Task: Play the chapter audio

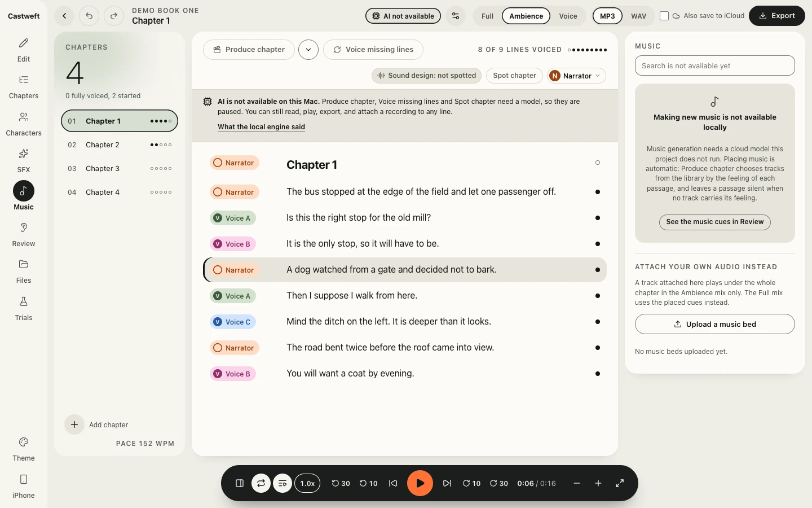Action: pyautogui.click(x=420, y=483)
